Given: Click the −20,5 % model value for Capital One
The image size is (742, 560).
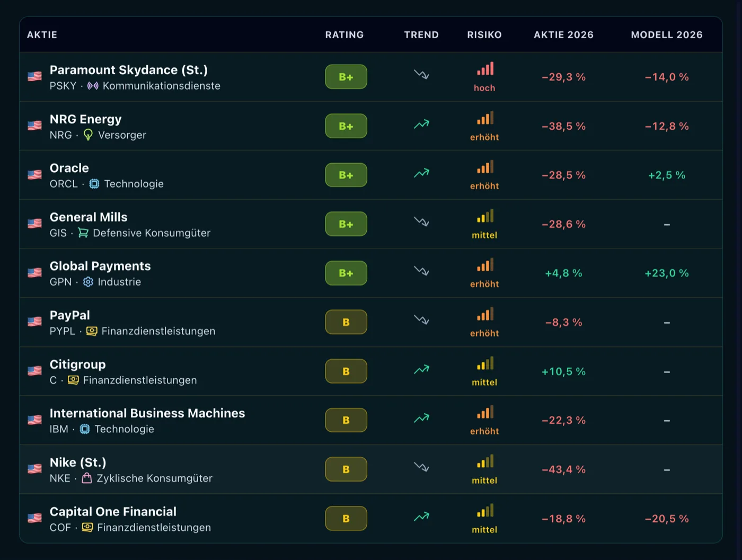Looking at the screenshot, I should (667, 519).
